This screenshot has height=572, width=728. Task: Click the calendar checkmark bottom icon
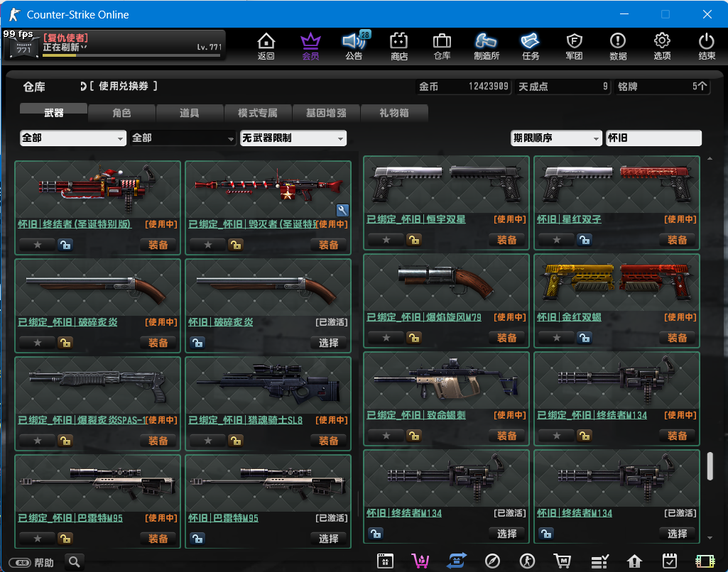pos(670,561)
